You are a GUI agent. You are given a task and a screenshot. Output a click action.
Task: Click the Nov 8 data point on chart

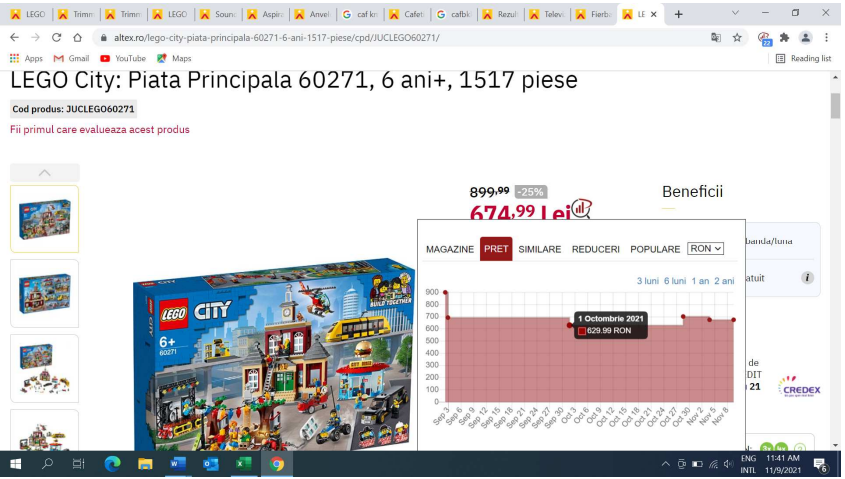[x=733, y=320]
